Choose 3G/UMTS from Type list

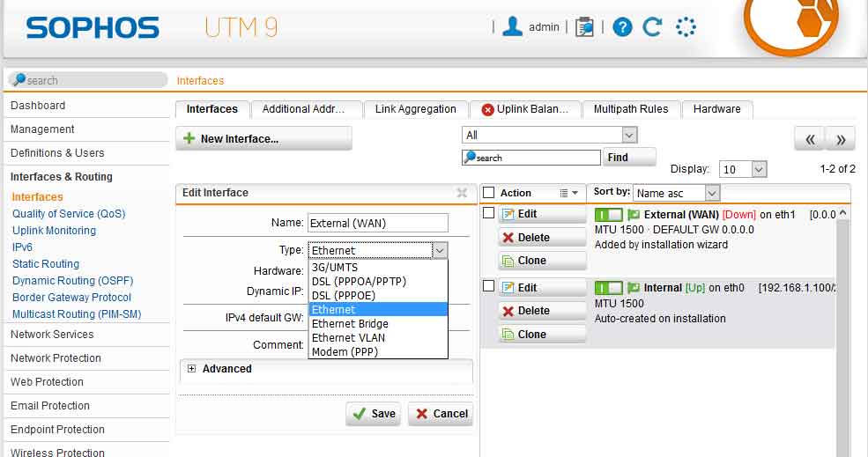click(377, 267)
